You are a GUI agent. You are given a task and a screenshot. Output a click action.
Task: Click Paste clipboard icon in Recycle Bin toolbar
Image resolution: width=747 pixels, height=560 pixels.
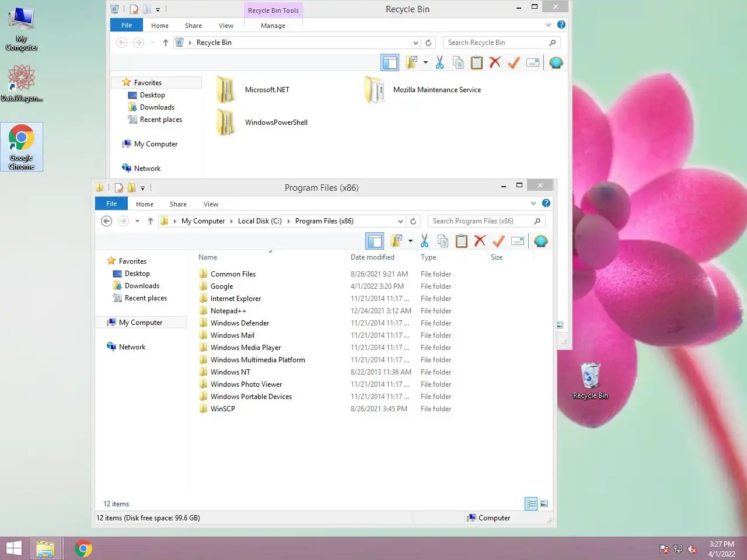pos(477,62)
